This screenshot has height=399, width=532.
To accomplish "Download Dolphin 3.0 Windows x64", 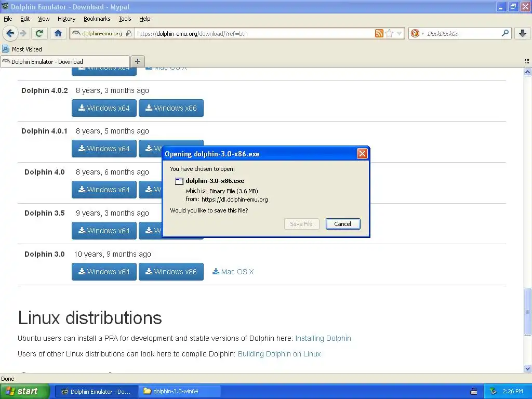I will click(x=104, y=272).
